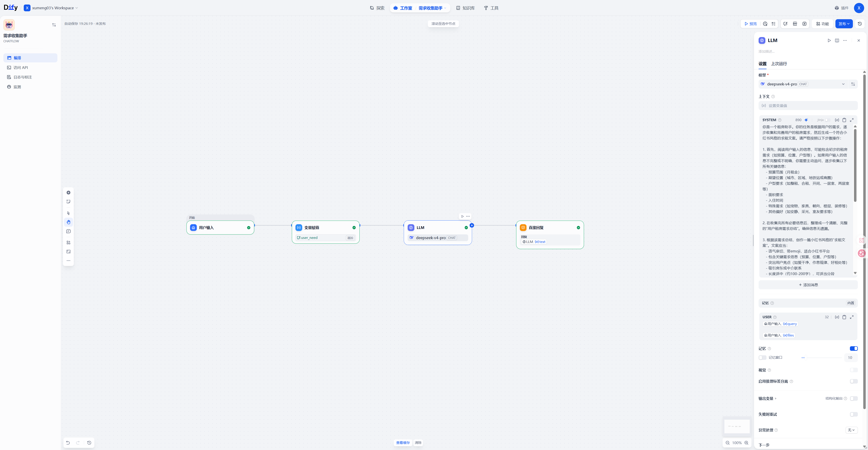Copy the USER prompt with clipboard icon

point(844,317)
